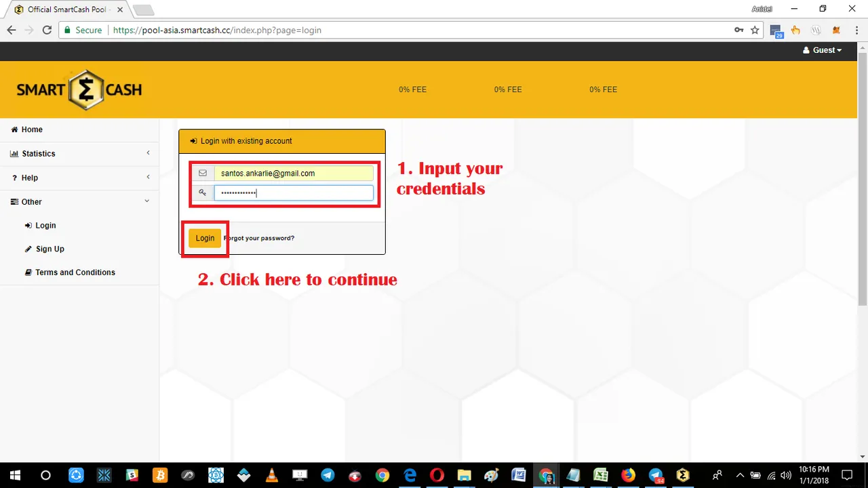This screenshot has height=488, width=868.
Task: Open Firefox from the taskbar
Action: tap(628, 475)
